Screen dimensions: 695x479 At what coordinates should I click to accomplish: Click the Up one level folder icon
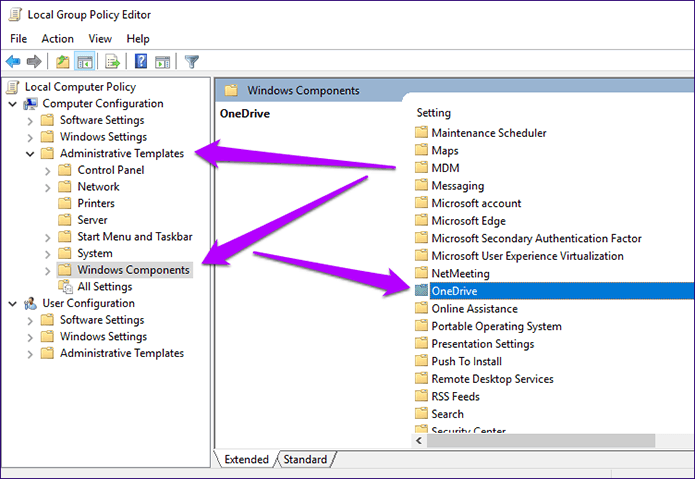[x=62, y=61]
